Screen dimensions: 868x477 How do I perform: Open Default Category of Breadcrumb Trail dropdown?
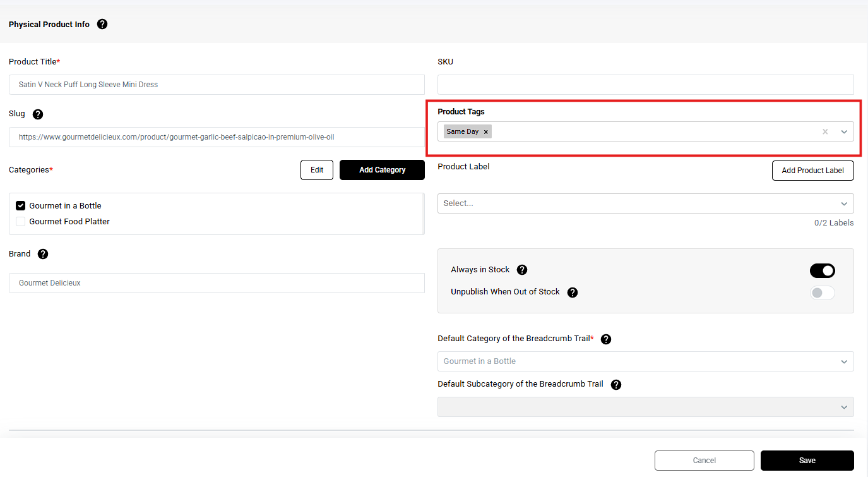645,361
